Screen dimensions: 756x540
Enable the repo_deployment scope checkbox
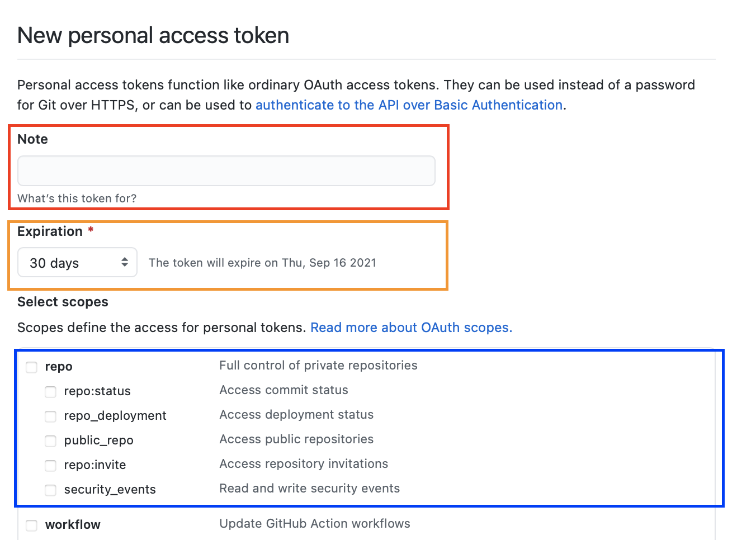[x=50, y=416]
